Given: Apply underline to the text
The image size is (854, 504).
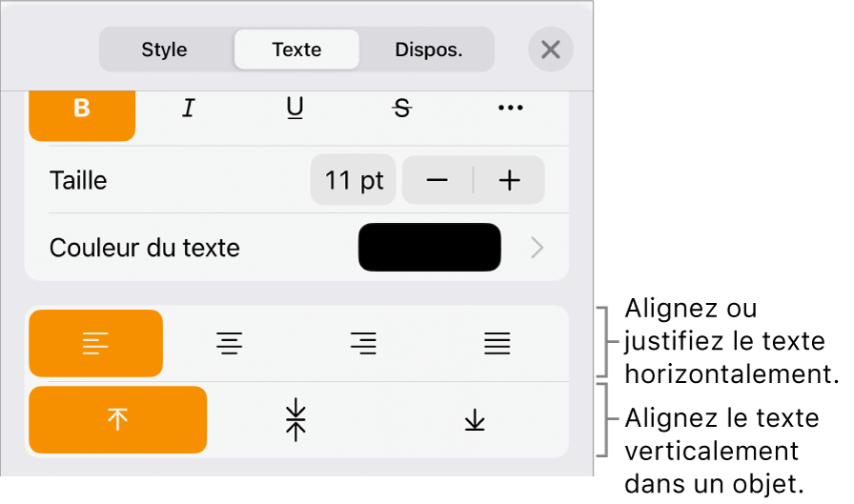Looking at the screenshot, I should (295, 109).
